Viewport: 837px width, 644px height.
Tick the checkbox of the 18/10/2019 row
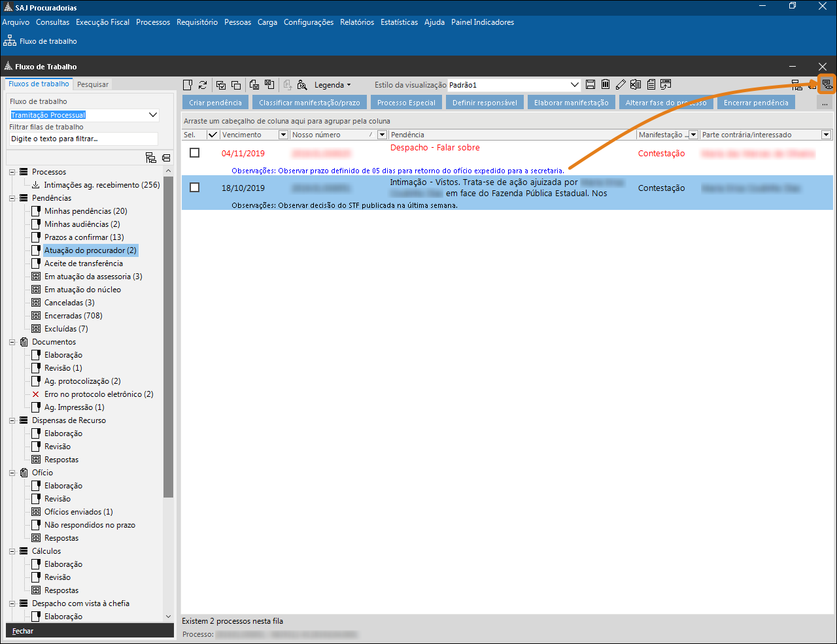pos(194,187)
